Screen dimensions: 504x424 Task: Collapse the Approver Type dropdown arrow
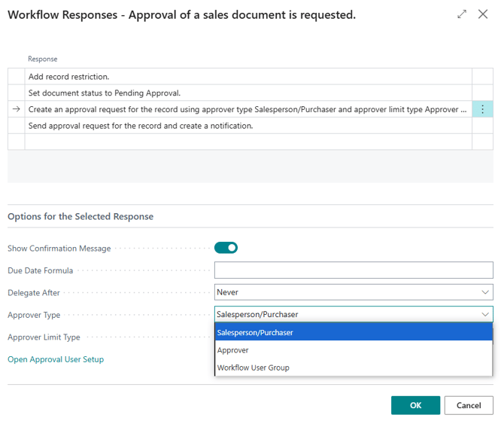[484, 315]
